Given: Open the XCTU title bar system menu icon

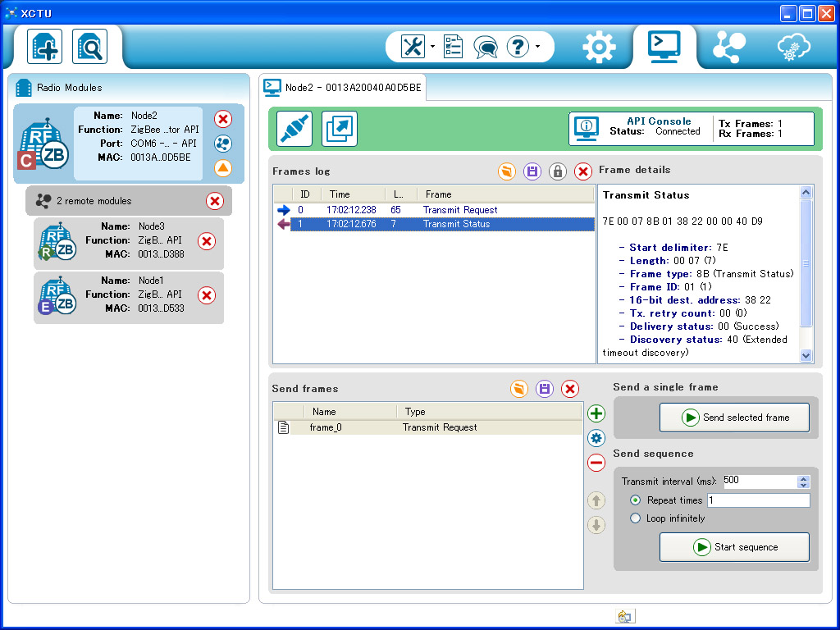Looking at the screenshot, I should pos(11,13).
